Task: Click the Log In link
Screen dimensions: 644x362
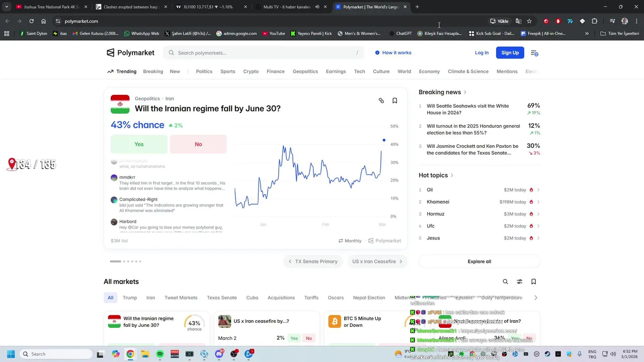Action: (481, 53)
